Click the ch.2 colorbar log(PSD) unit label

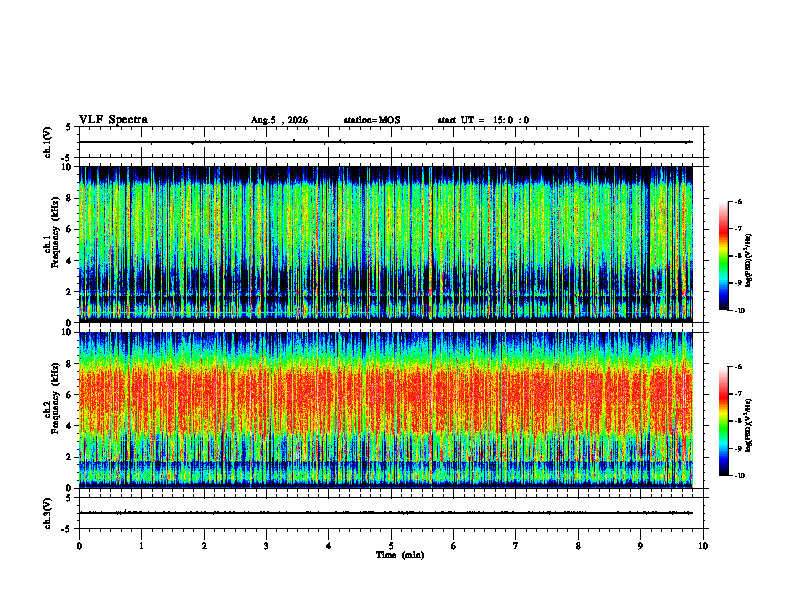pyautogui.click(x=750, y=425)
